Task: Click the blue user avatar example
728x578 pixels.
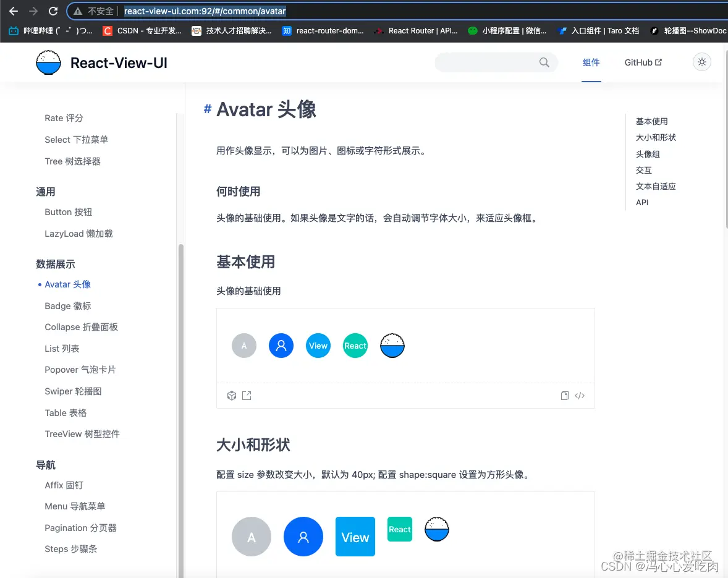Action: tap(281, 346)
